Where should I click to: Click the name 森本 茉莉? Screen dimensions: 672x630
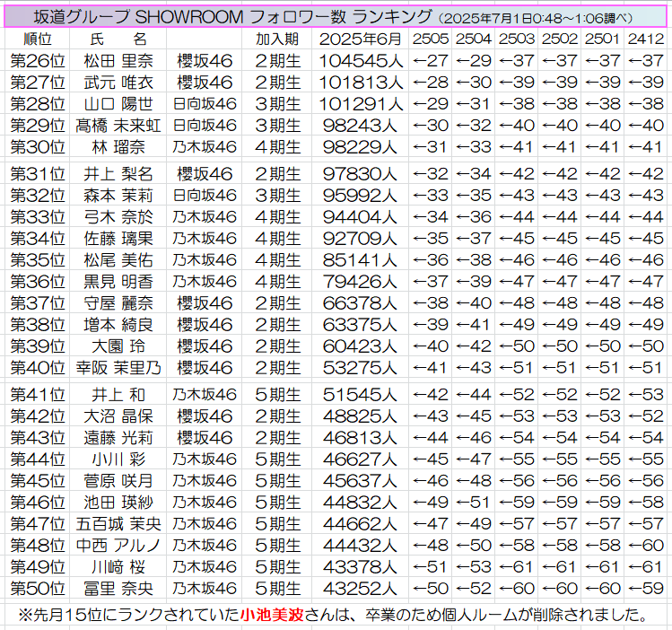[x=118, y=196]
